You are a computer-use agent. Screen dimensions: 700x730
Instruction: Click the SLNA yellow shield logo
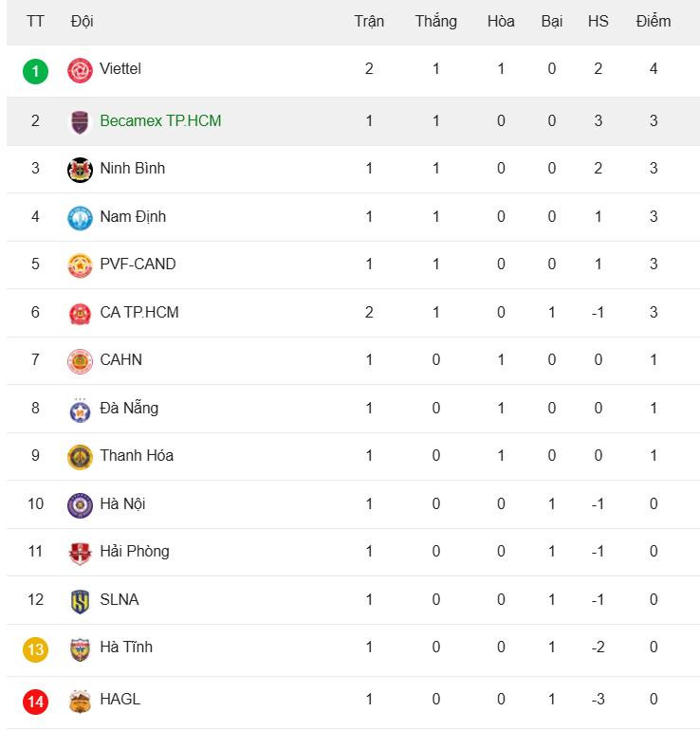(80, 601)
